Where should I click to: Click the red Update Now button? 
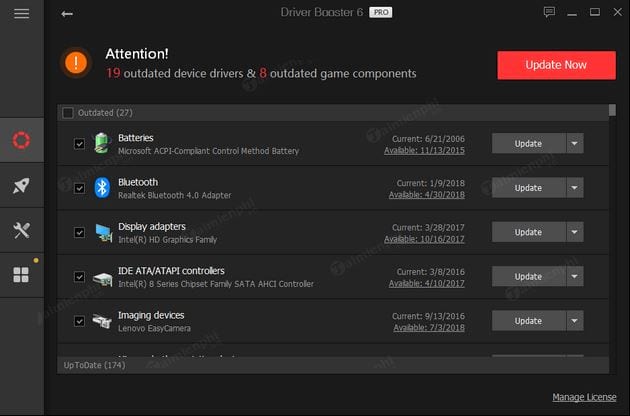point(556,65)
